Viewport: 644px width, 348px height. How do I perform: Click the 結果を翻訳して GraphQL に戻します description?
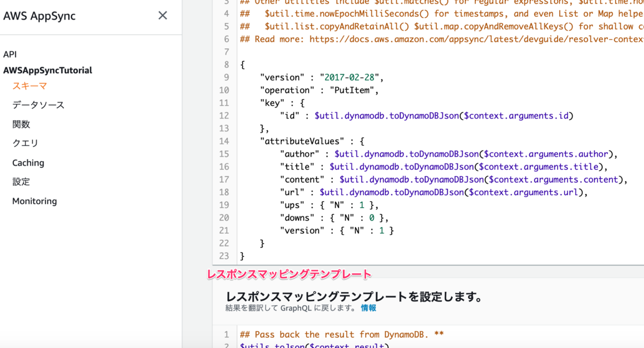[x=291, y=308]
